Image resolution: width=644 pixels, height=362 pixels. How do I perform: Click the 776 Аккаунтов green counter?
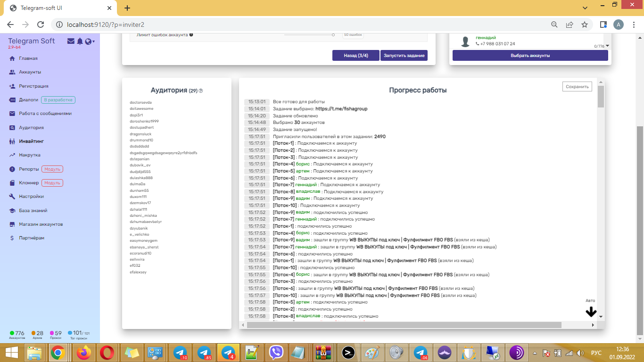tap(17, 335)
